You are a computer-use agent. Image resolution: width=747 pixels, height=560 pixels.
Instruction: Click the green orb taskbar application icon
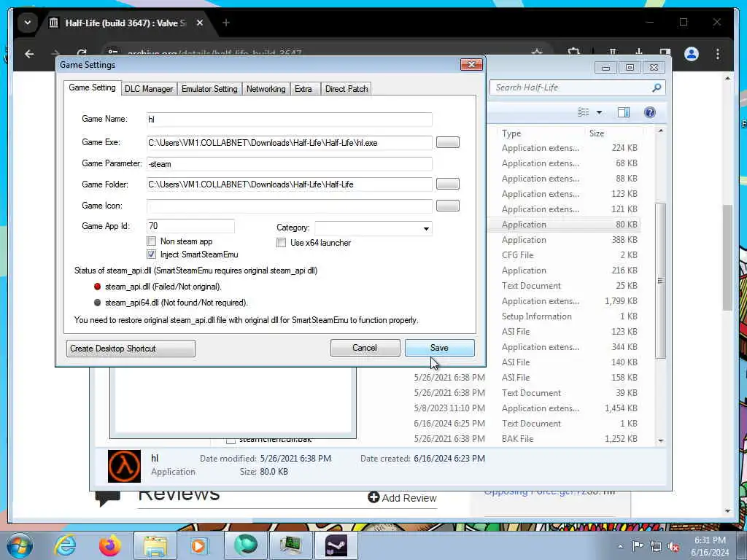(245, 545)
